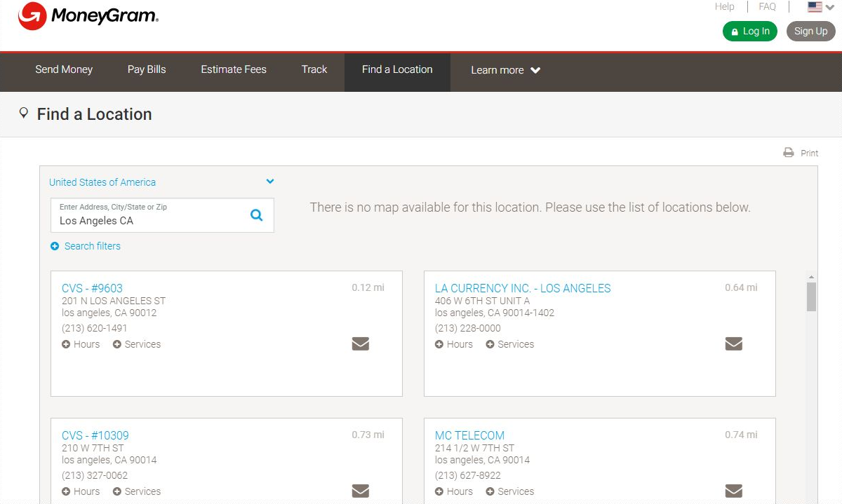The image size is (842, 504).
Task: Open the United States of America country dropdown
Action: tap(161, 182)
